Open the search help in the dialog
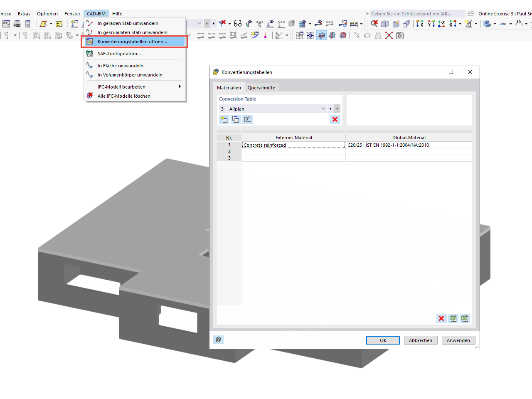532x399 pixels. pyautogui.click(x=218, y=340)
